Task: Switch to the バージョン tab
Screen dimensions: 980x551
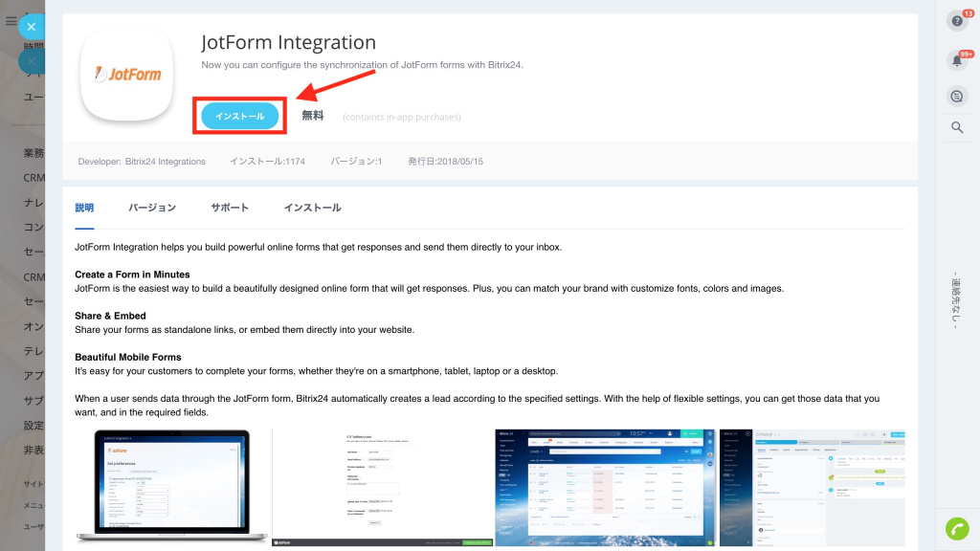Action: (152, 208)
